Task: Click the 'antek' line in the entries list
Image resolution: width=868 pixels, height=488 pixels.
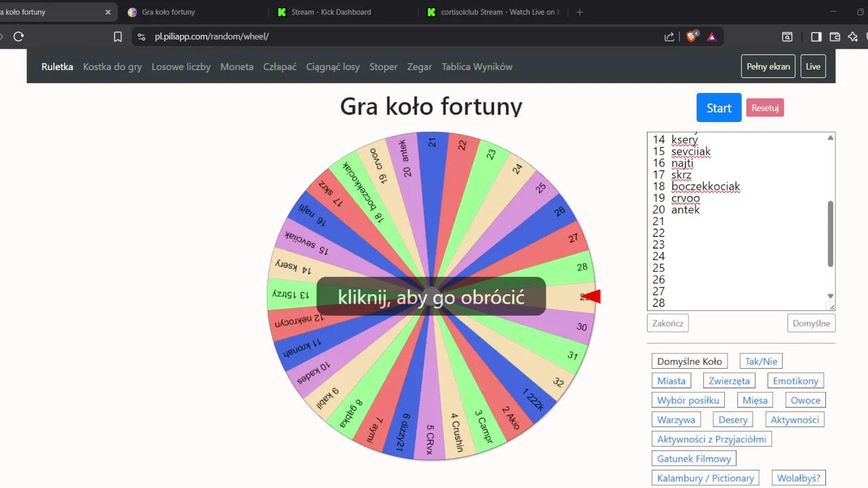Action: [686, 209]
